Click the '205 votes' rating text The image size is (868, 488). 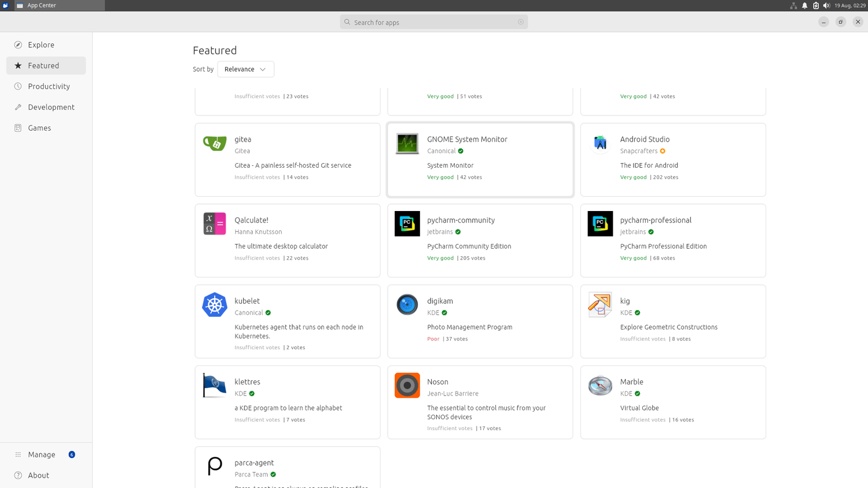point(473,258)
